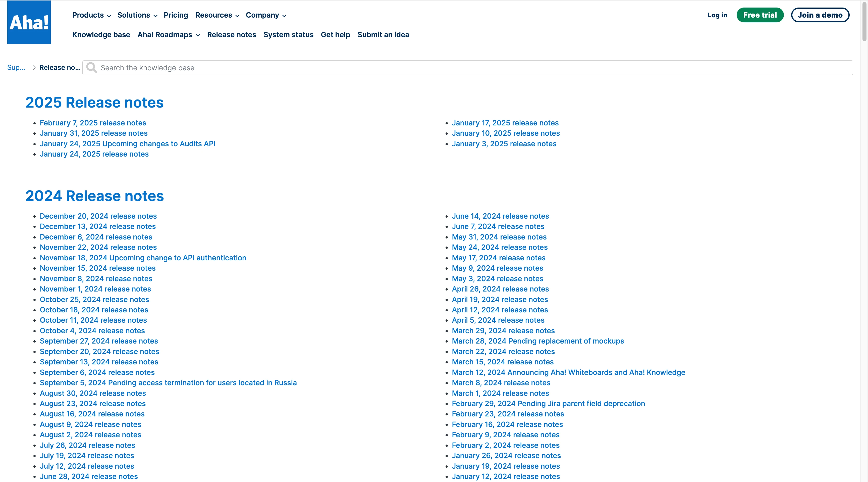868x482 pixels.
Task: Open January 24, 2025 Audits API changes
Action: pos(127,143)
